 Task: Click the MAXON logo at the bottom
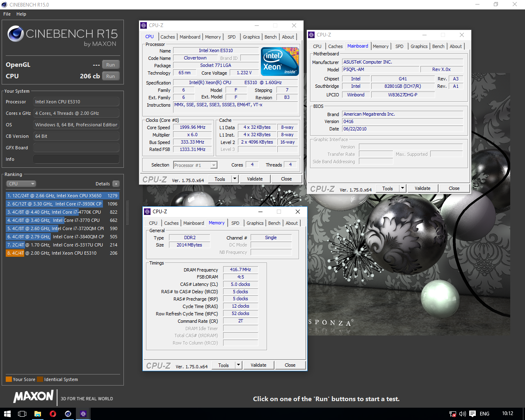pos(34,396)
